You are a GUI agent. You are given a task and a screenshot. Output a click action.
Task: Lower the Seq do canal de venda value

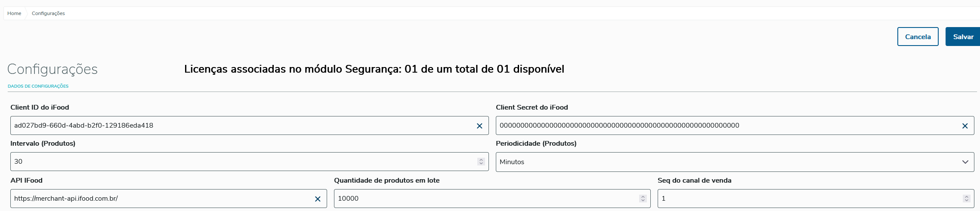point(967,200)
